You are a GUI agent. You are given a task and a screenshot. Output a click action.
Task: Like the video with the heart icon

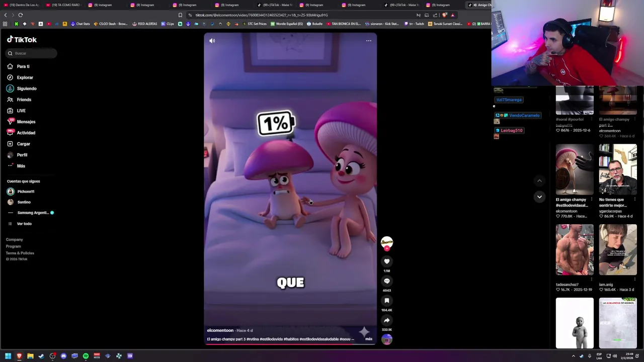(387, 261)
